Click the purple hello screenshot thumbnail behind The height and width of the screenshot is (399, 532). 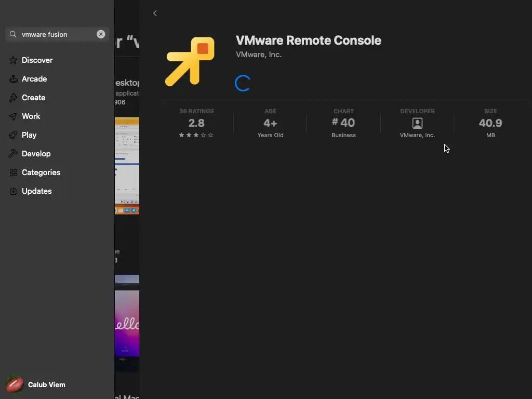coord(127,323)
